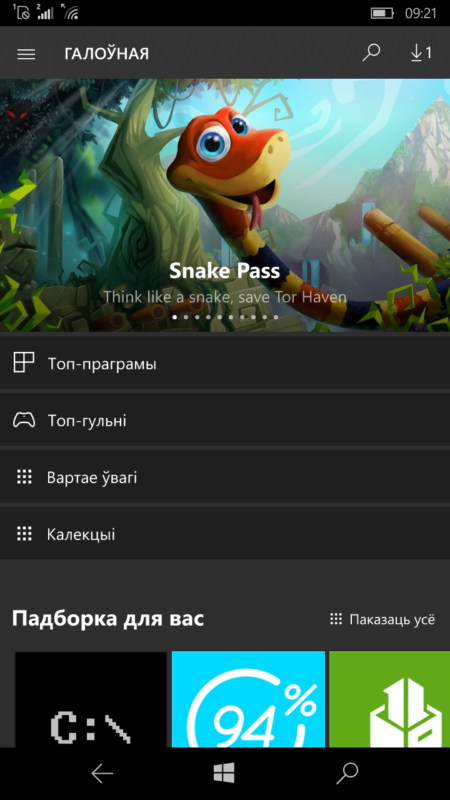Open the downloads queue icon
This screenshot has width=450, height=800.
tap(421, 53)
